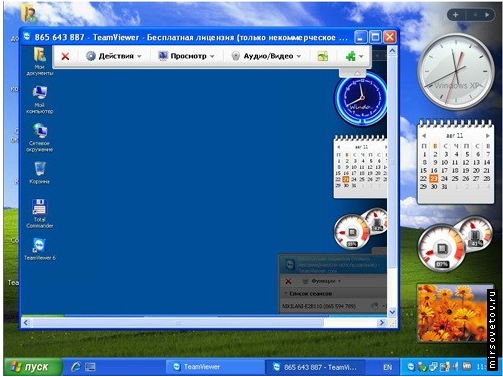Click the EN language indicator
503x377 pixels.
click(x=387, y=367)
